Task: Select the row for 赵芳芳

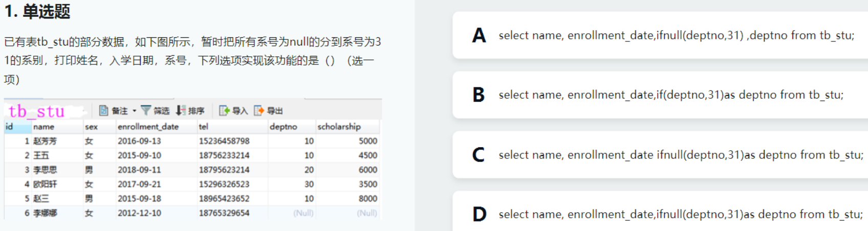Action: point(192,141)
